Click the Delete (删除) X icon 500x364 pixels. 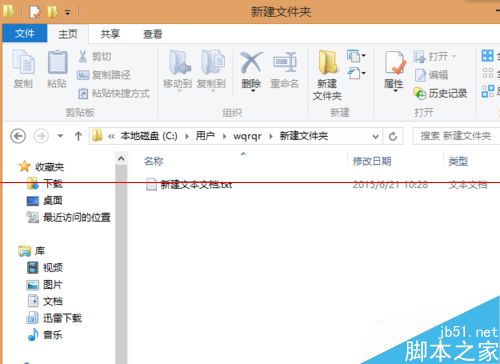click(251, 63)
